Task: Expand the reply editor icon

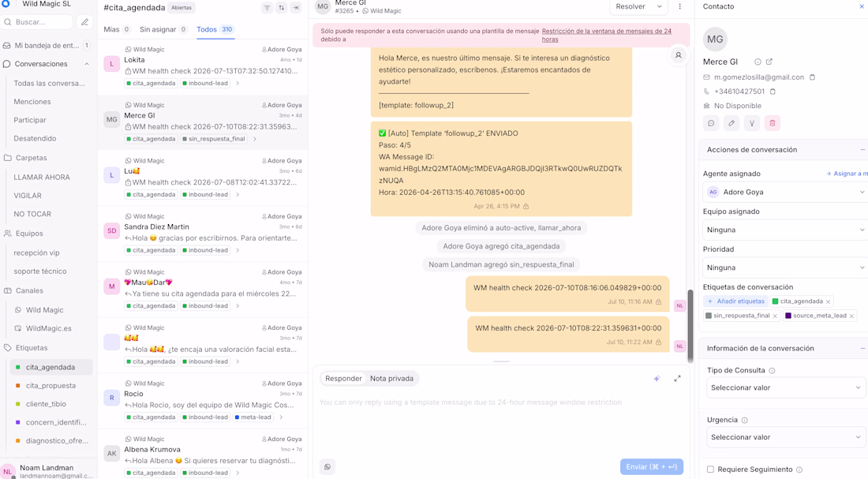Action: (677, 379)
